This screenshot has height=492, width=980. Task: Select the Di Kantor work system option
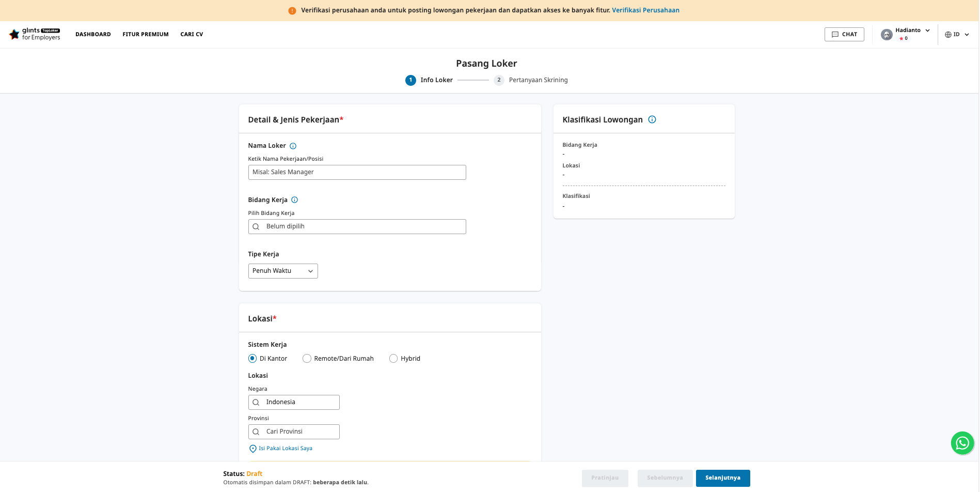coord(252,359)
